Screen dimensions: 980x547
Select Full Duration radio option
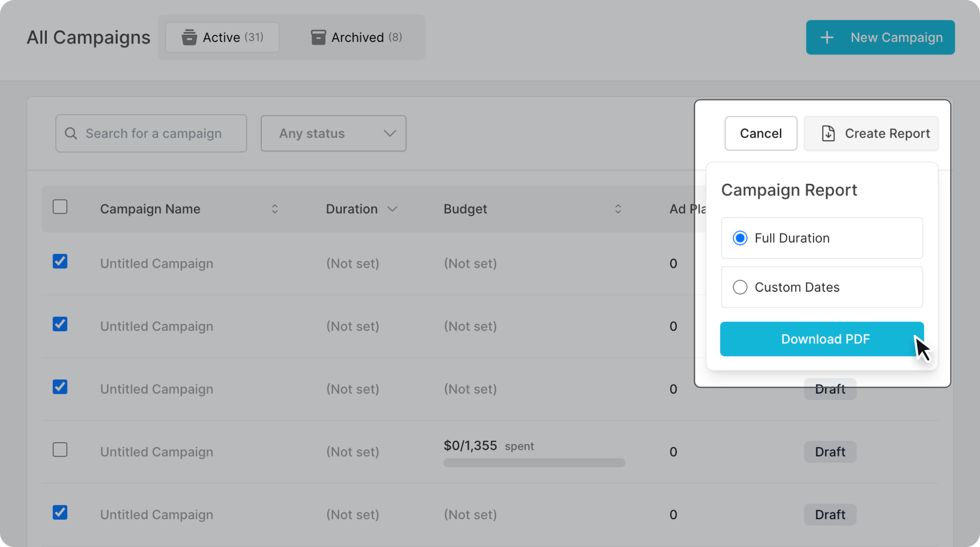pyautogui.click(x=740, y=238)
